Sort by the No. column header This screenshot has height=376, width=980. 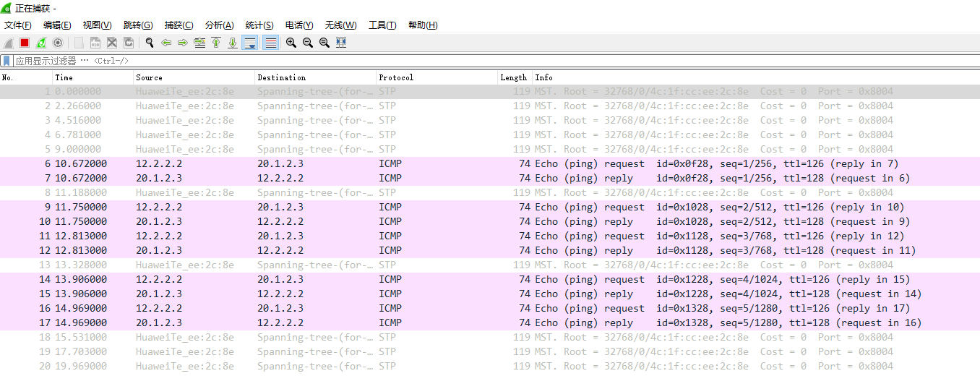27,77
